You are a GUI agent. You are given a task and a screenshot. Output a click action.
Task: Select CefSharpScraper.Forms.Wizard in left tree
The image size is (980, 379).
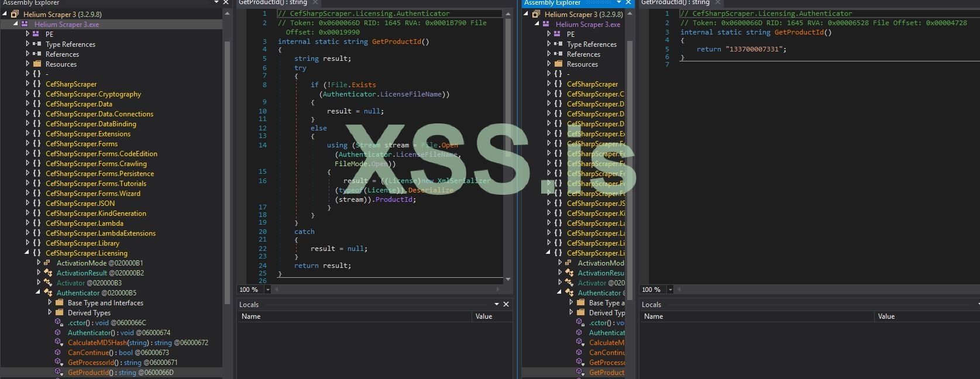click(93, 193)
